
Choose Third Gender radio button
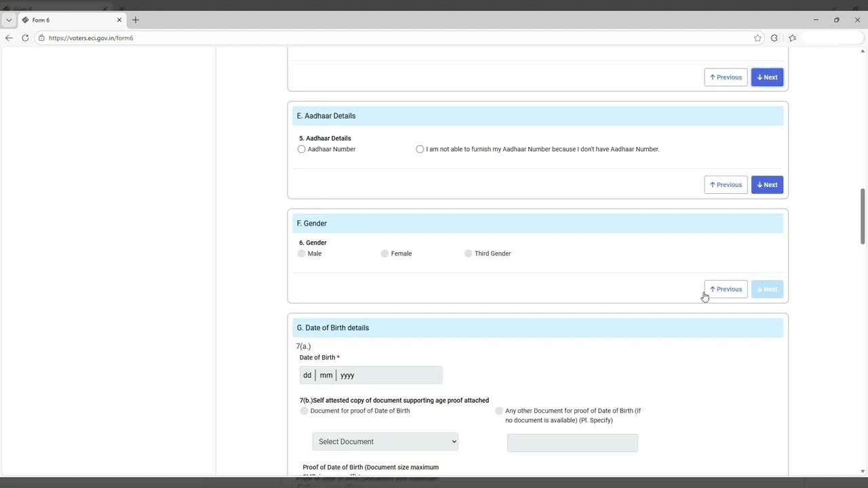point(469,253)
